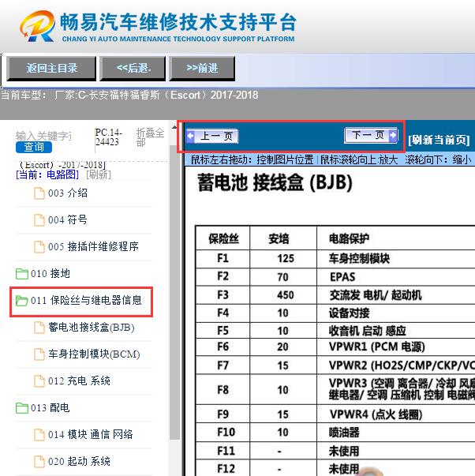Image resolution: width=475 pixels, height=476 pixels.
Task: Refresh the current page (刷新当前页)
Action: (x=439, y=141)
